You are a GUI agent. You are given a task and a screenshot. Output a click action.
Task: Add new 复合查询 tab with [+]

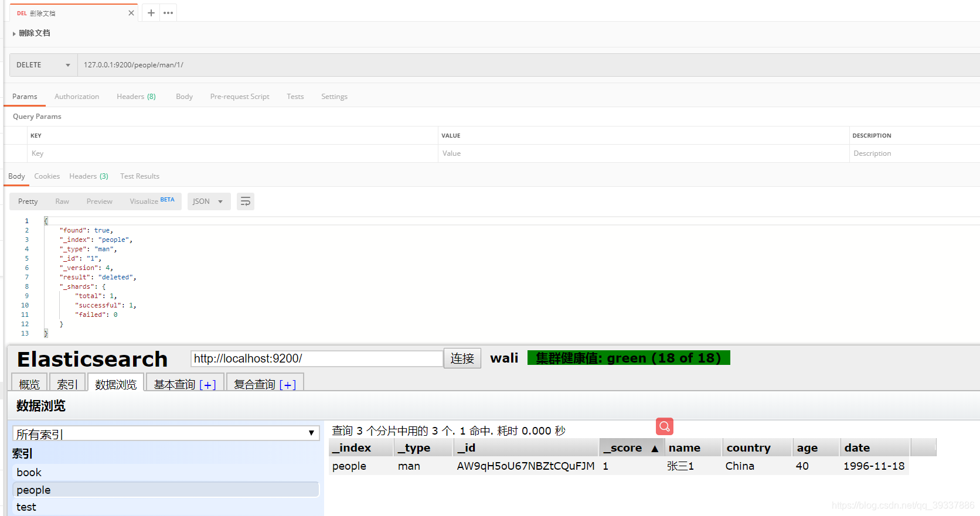point(288,385)
